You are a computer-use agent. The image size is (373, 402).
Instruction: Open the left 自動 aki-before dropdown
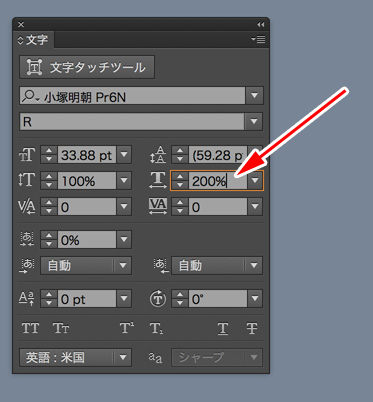pyautogui.click(x=86, y=265)
